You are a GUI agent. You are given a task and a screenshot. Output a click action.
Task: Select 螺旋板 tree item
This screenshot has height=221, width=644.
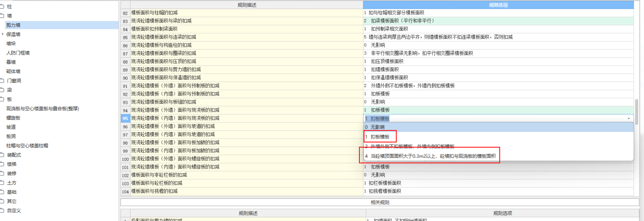(x=13, y=118)
